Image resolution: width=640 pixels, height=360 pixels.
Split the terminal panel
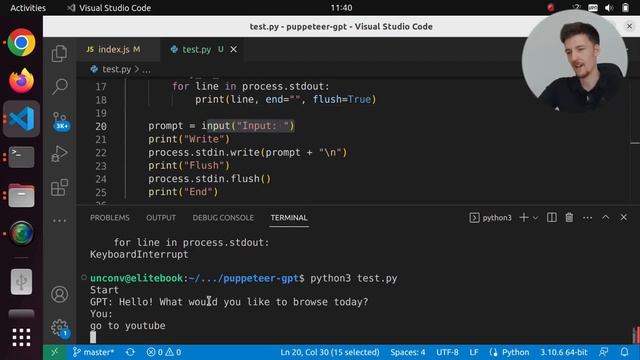click(x=551, y=218)
